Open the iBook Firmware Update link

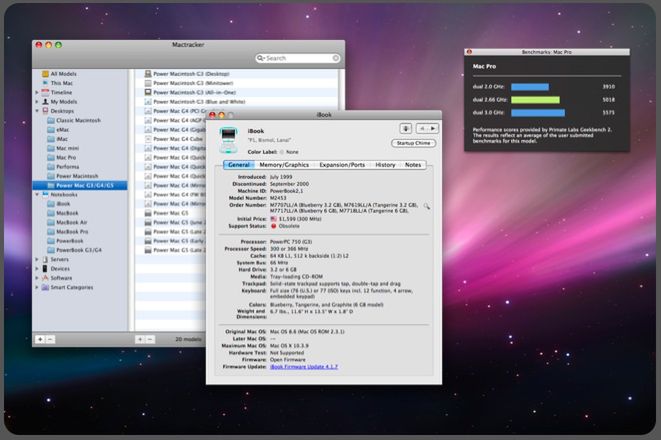point(304,367)
